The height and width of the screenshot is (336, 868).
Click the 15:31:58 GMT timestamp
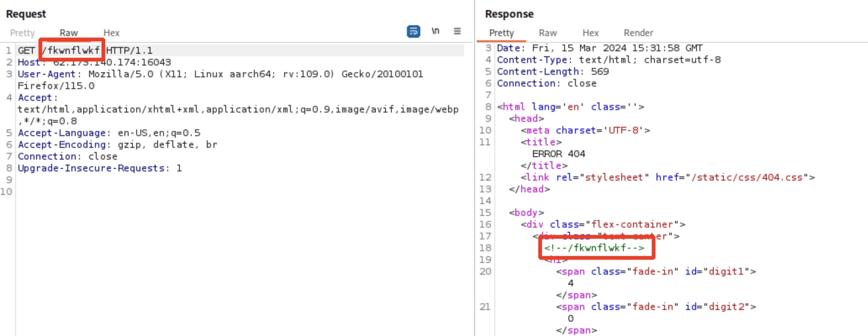point(667,48)
